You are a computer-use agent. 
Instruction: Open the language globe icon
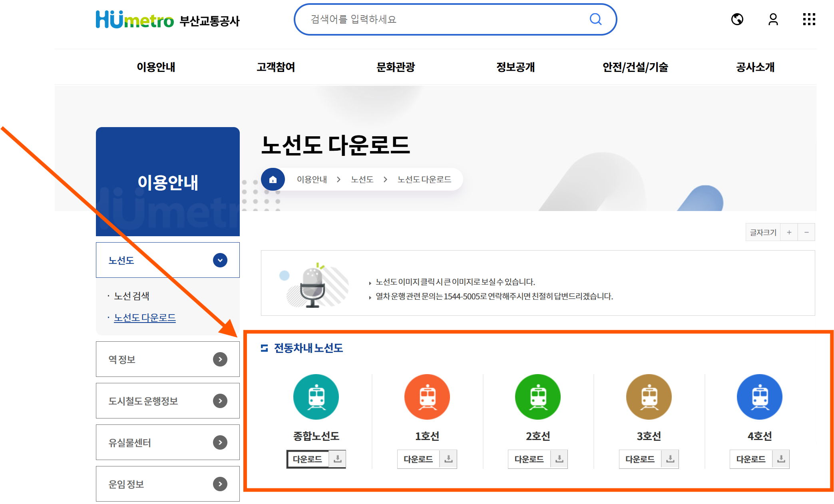[x=737, y=19]
